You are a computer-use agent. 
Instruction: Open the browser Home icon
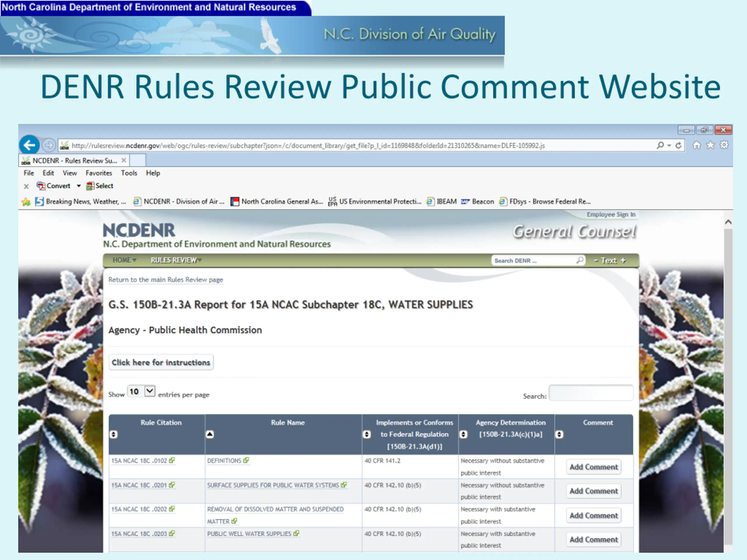[696, 145]
